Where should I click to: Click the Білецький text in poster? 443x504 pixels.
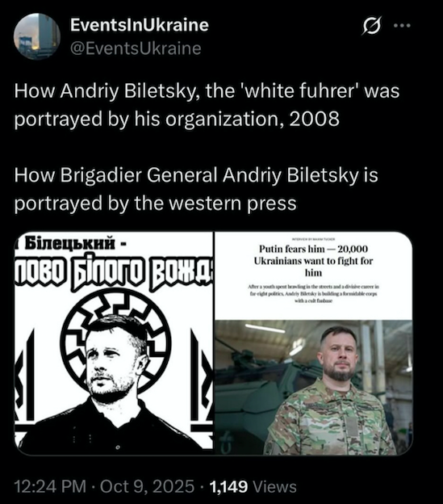tap(69, 243)
